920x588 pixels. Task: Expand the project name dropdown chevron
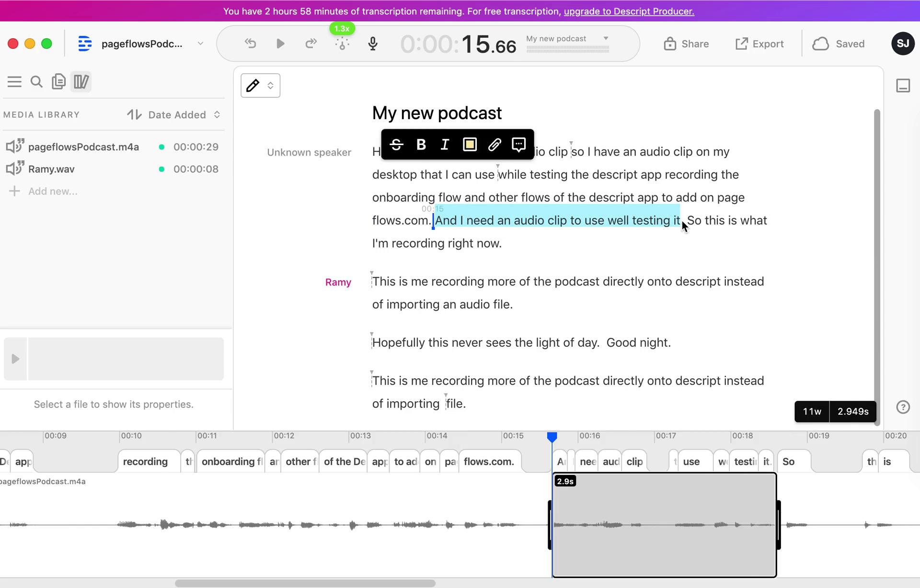point(200,44)
